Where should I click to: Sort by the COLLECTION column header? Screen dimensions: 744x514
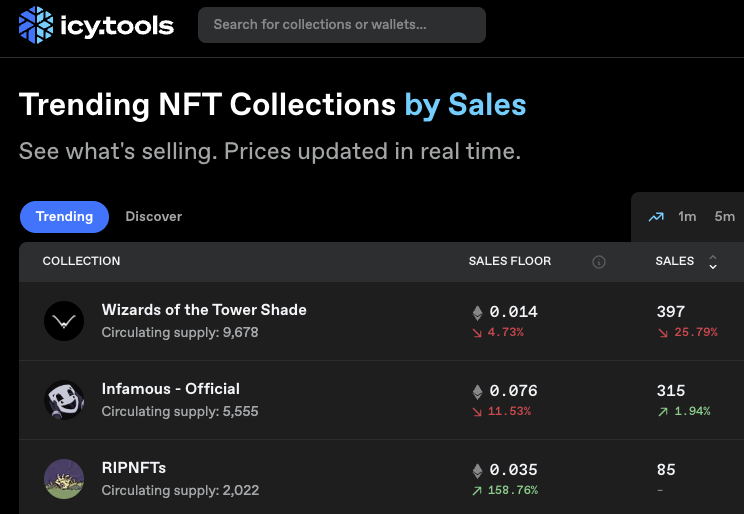point(81,261)
